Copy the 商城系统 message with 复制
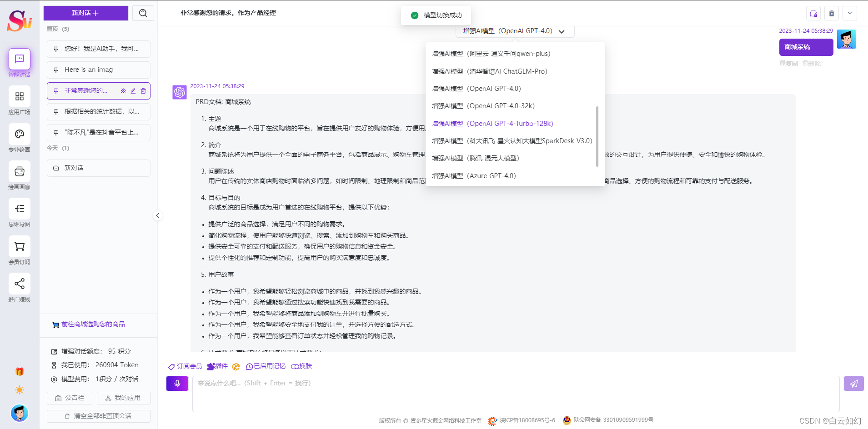 click(x=789, y=64)
